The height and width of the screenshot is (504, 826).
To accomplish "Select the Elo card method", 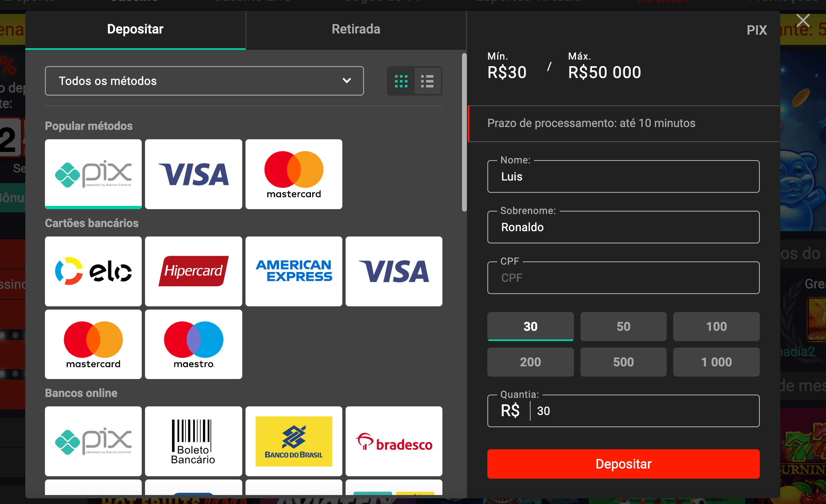I will pyautogui.click(x=93, y=271).
